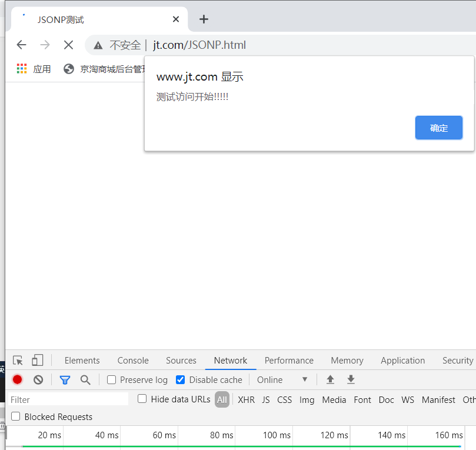Click the 确定 button in the alert dialog

click(438, 128)
